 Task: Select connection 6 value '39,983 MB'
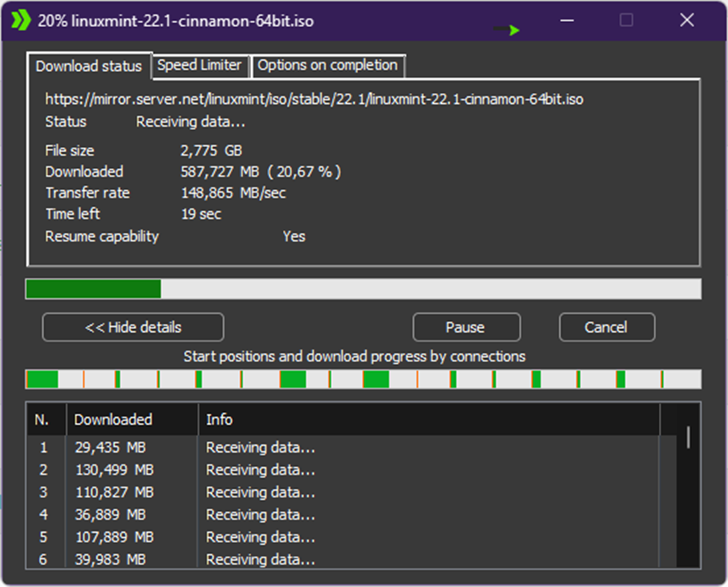click(111, 559)
